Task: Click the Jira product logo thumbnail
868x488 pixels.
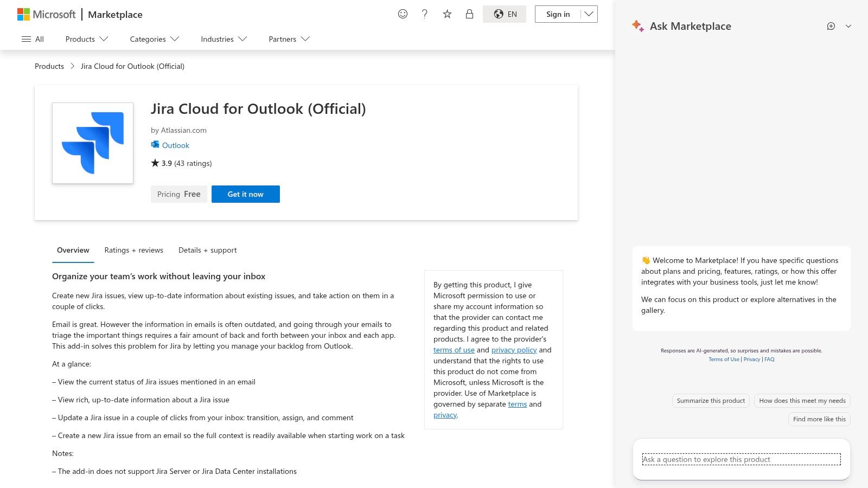Action: coord(93,143)
